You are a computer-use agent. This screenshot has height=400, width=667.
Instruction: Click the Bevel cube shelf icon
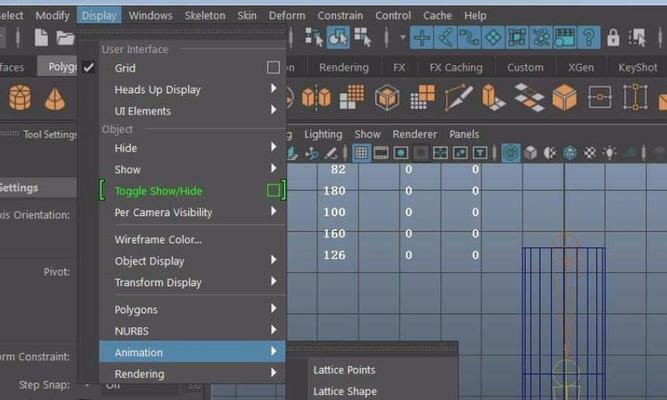coord(387,97)
